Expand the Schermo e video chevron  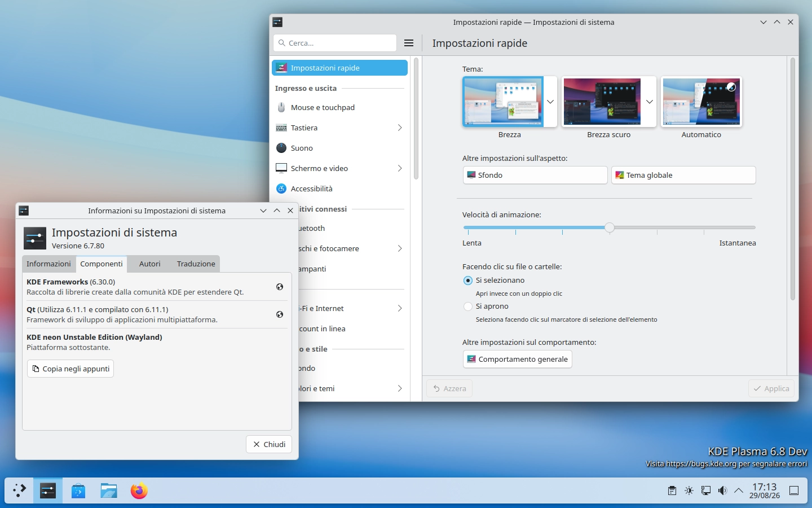[x=399, y=168]
